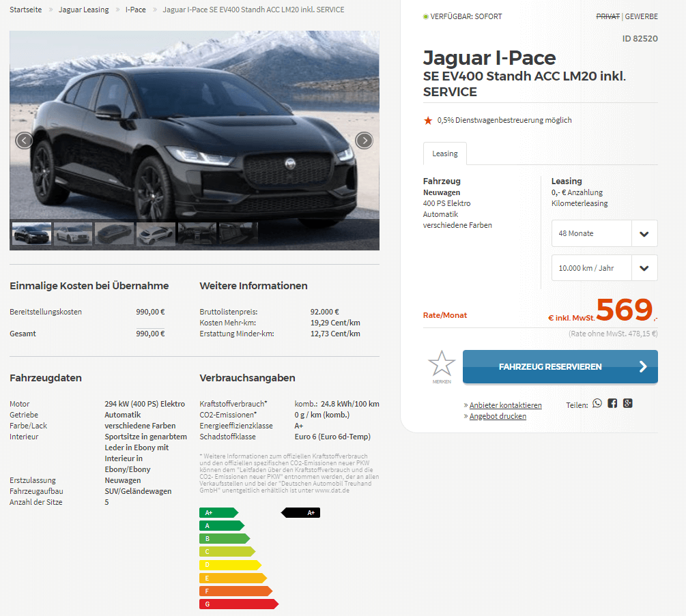
Task: Click the orange F efficiency class bar
Action: (x=235, y=591)
